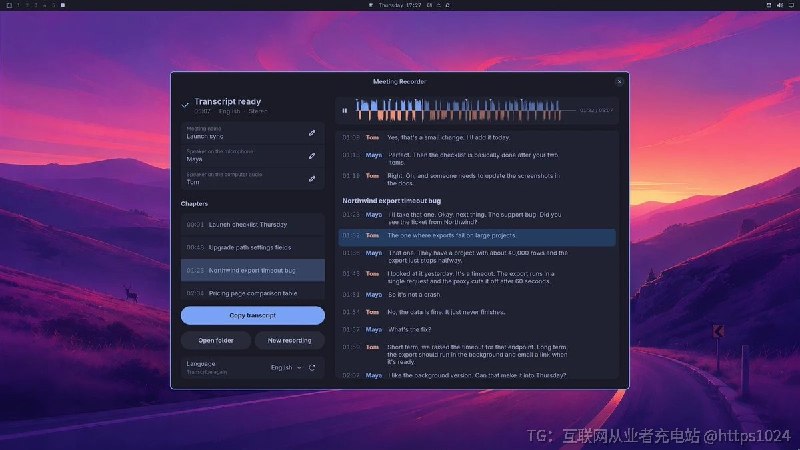
Task: Click the Chapters section label
Action: (194, 204)
